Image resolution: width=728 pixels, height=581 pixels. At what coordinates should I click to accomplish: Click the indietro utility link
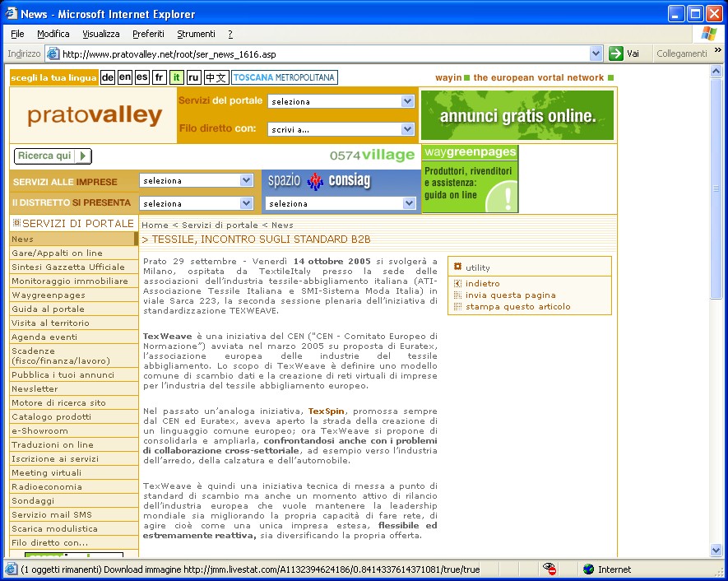click(x=483, y=283)
